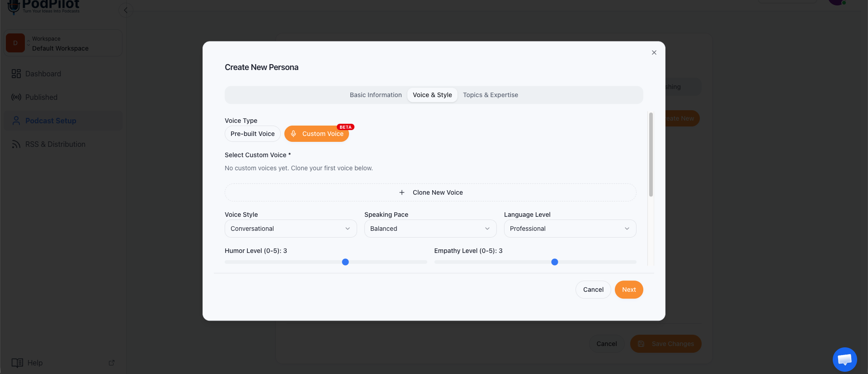Collapse the sidebar with chevron arrow
868x374 pixels.
point(126,10)
